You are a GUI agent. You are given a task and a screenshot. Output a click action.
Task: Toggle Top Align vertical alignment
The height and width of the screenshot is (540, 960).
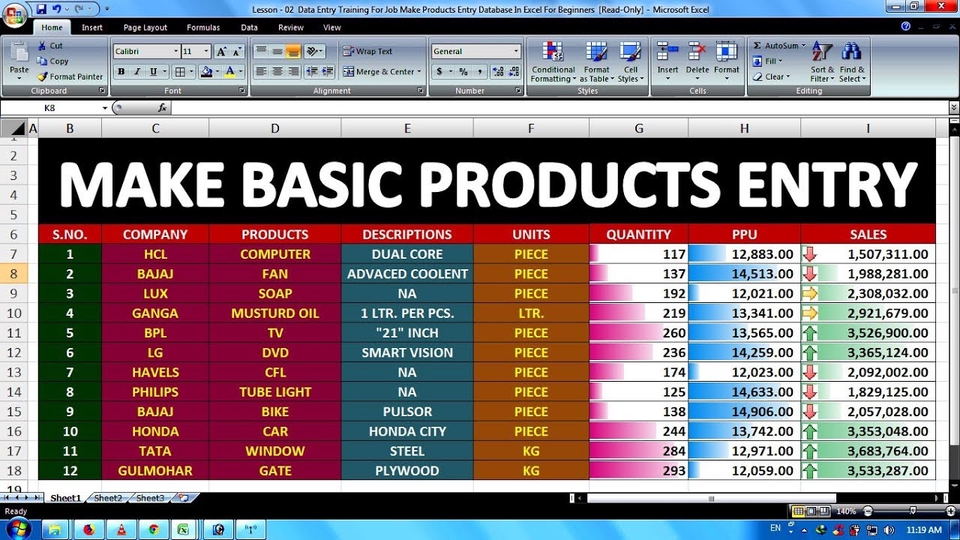(261, 51)
